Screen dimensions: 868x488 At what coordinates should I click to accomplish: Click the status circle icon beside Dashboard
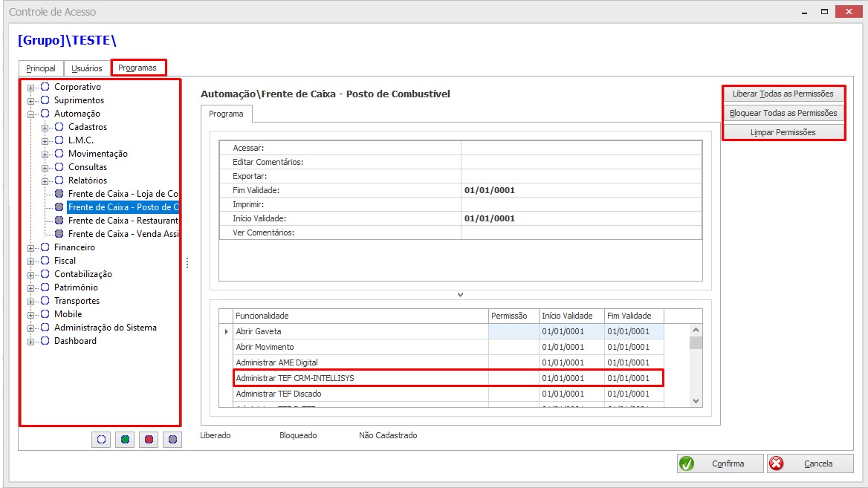tap(45, 341)
